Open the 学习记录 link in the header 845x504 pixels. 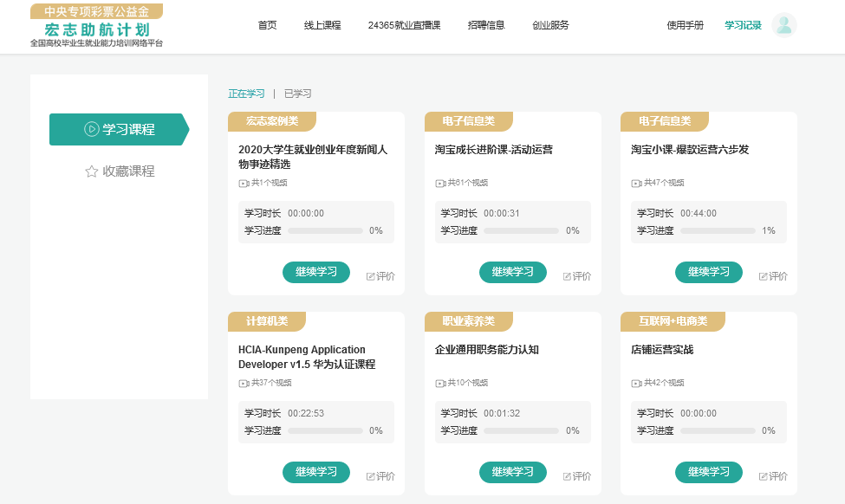coord(743,25)
